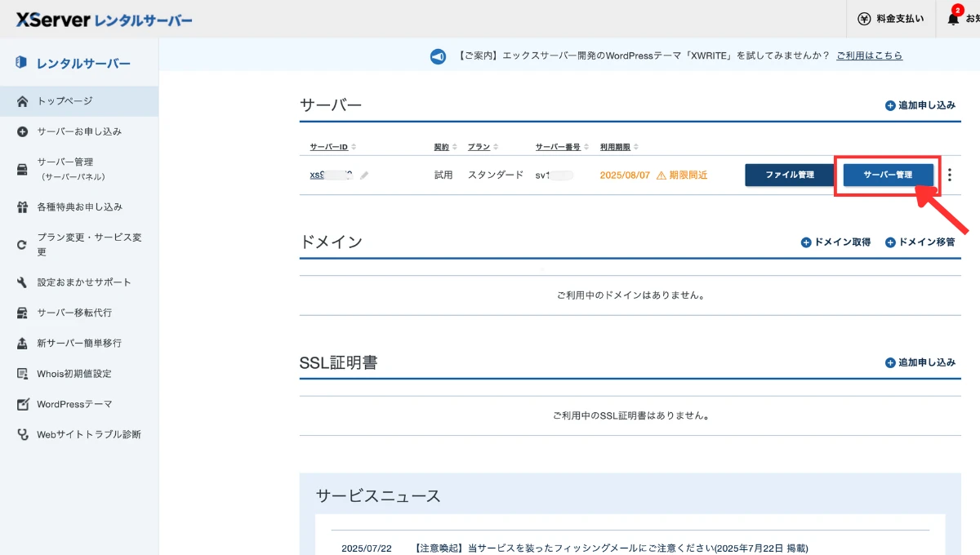980x555 pixels.
Task: Open the three-dot menu on the server row
Action: click(x=951, y=174)
